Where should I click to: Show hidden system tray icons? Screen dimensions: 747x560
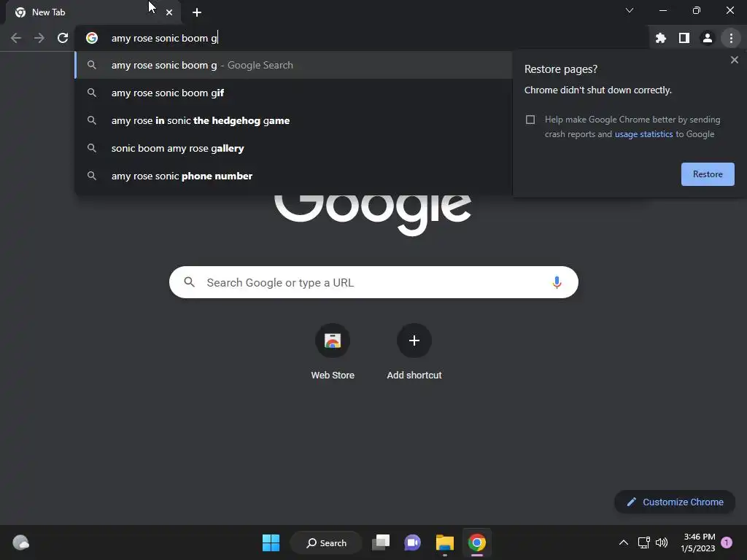623,542
